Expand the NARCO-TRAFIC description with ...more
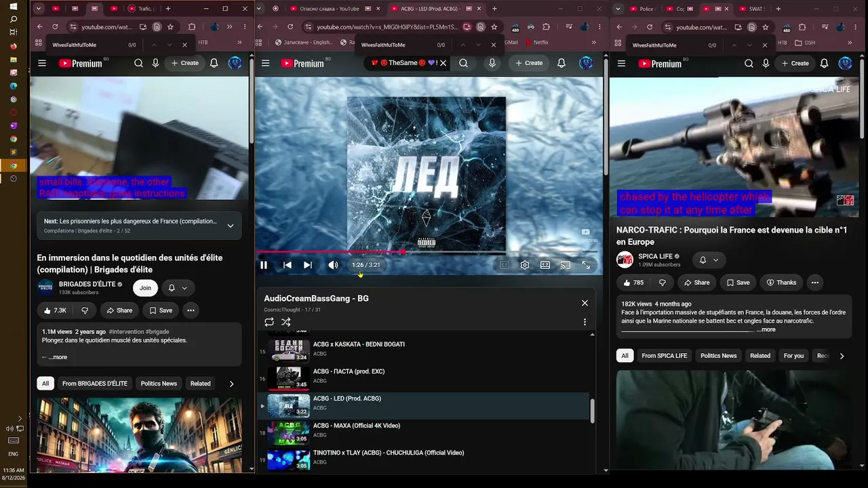The height and width of the screenshot is (488, 868). pyautogui.click(x=766, y=329)
